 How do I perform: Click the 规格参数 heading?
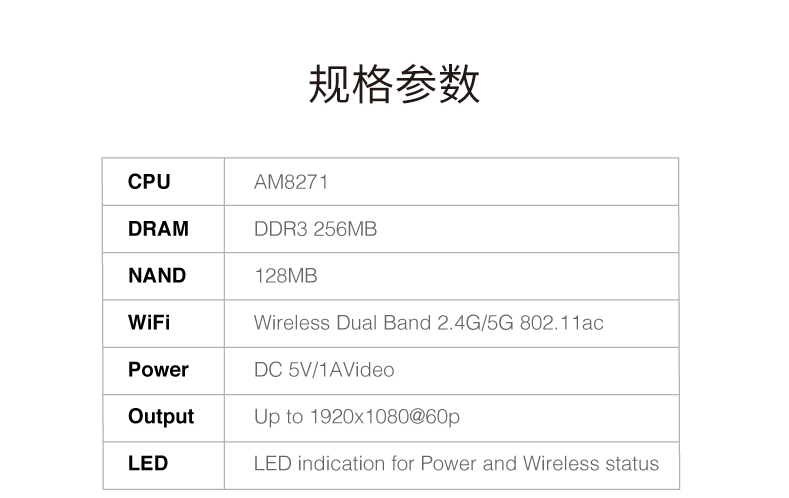tap(394, 85)
